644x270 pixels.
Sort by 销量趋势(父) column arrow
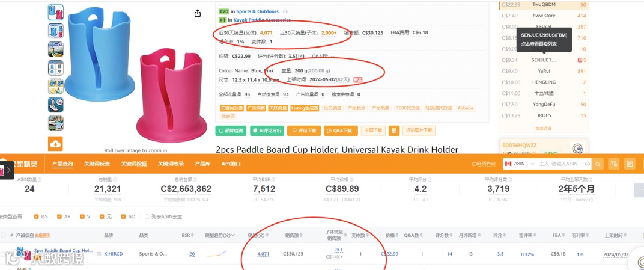click(x=234, y=236)
